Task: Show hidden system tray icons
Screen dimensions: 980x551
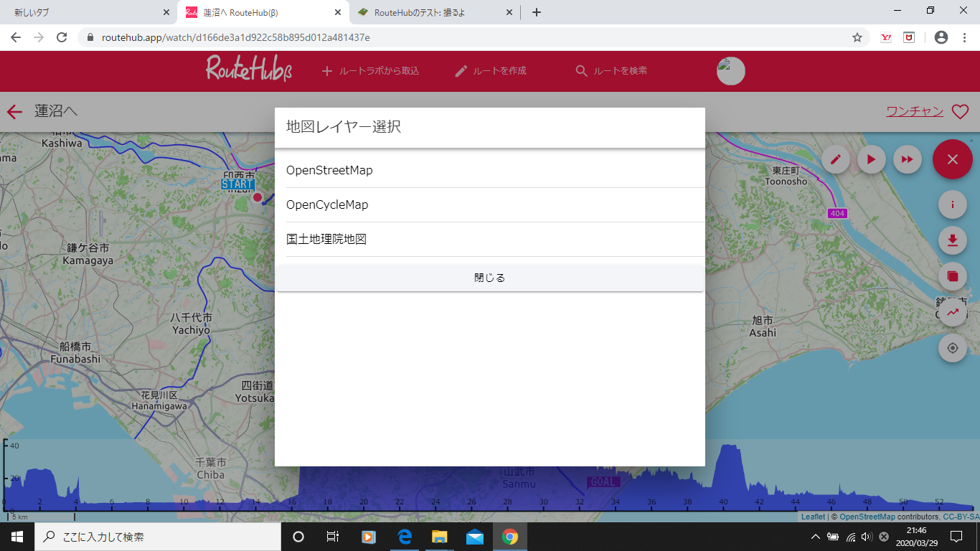Action: coord(815,537)
